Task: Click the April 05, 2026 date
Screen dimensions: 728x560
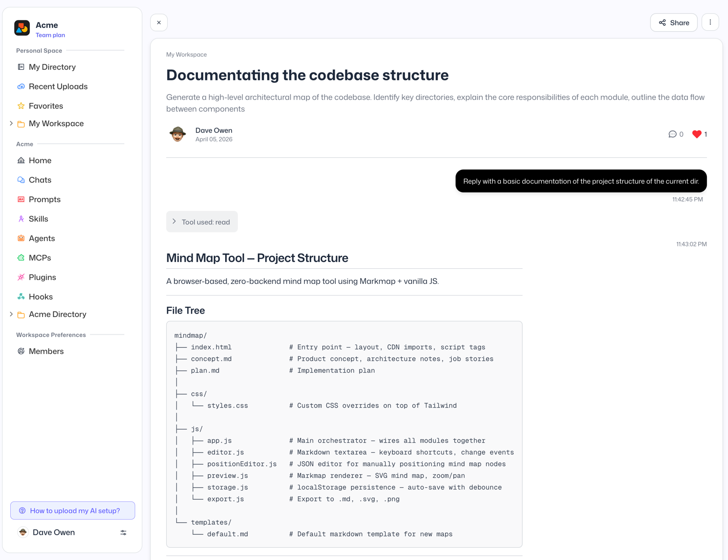Action: pos(214,139)
